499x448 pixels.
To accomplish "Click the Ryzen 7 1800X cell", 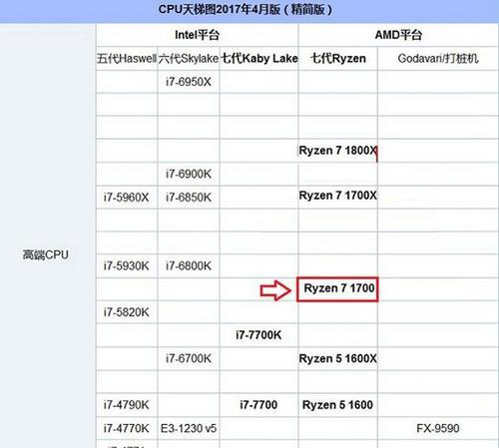I will tap(338, 151).
